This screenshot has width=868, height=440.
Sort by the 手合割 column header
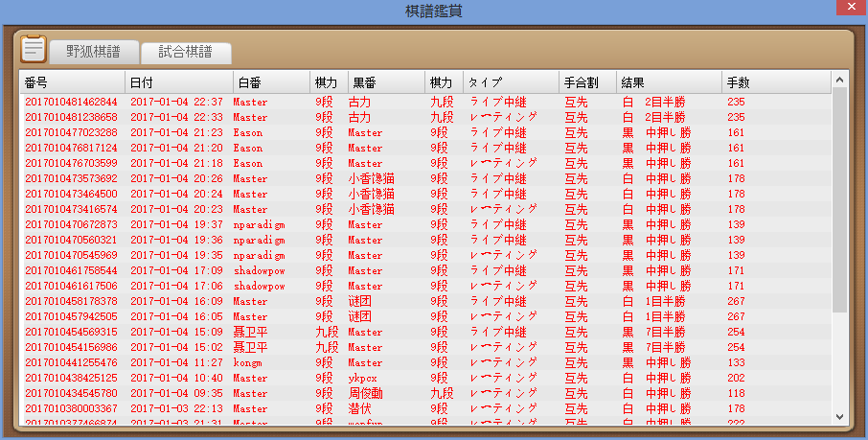coord(588,82)
